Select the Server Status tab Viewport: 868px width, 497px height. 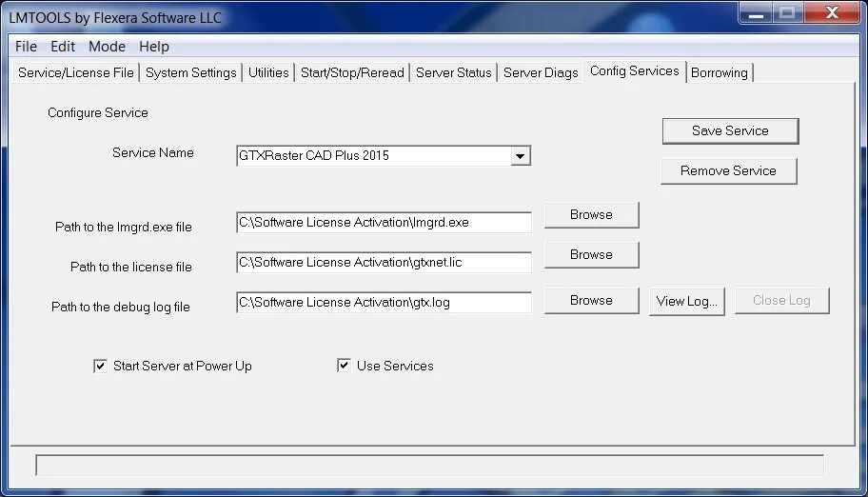pyautogui.click(x=453, y=72)
